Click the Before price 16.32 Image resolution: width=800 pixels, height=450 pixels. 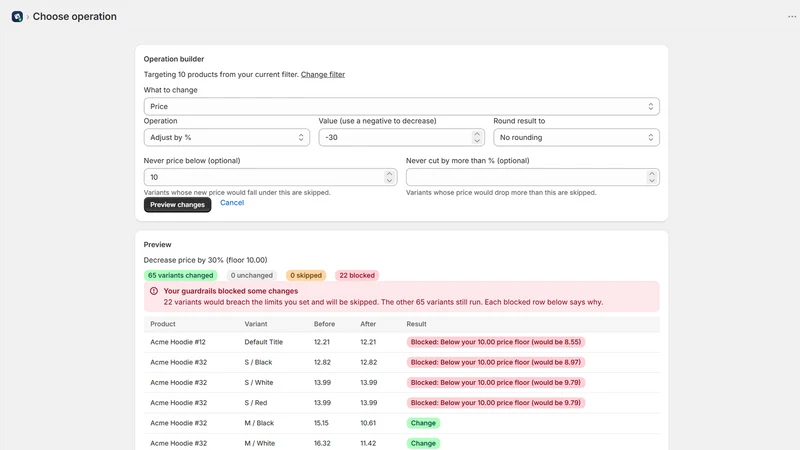(x=322, y=443)
